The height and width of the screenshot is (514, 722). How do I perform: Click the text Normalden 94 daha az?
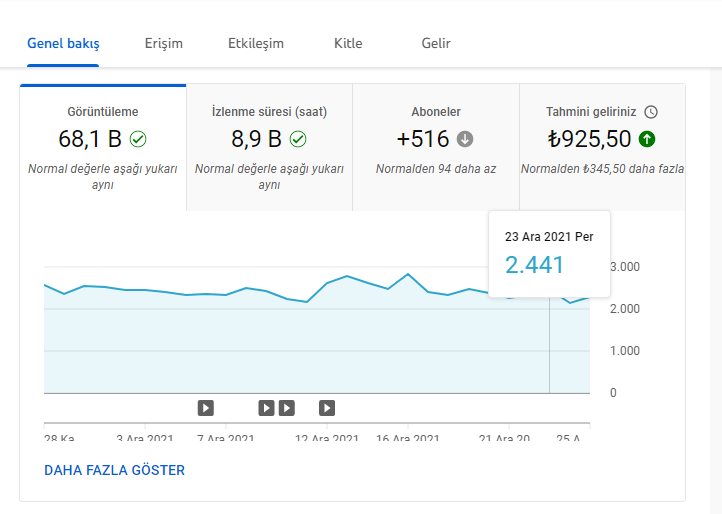(436, 169)
